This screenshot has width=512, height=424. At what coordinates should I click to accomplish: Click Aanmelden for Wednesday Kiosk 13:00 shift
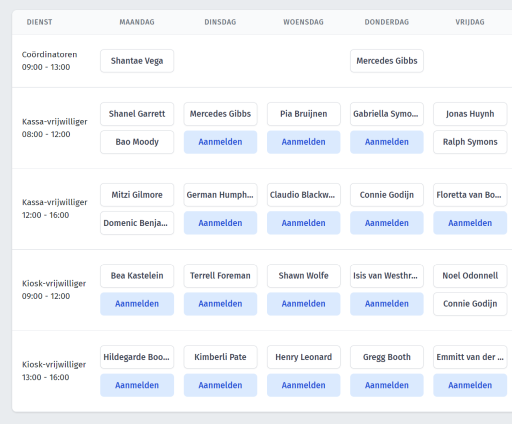[303, 385]
